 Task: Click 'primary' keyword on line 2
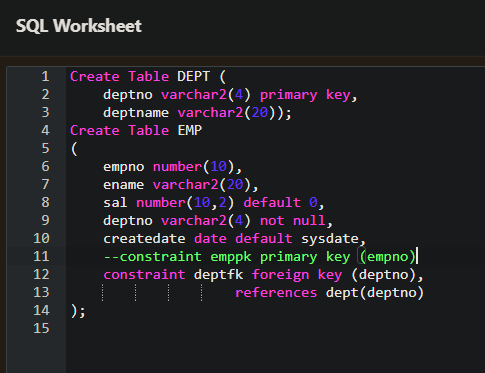[x=288, y=95]
